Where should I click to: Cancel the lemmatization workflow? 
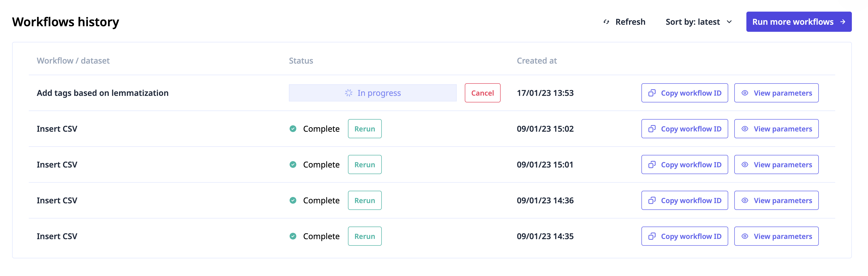click(482, 93)
